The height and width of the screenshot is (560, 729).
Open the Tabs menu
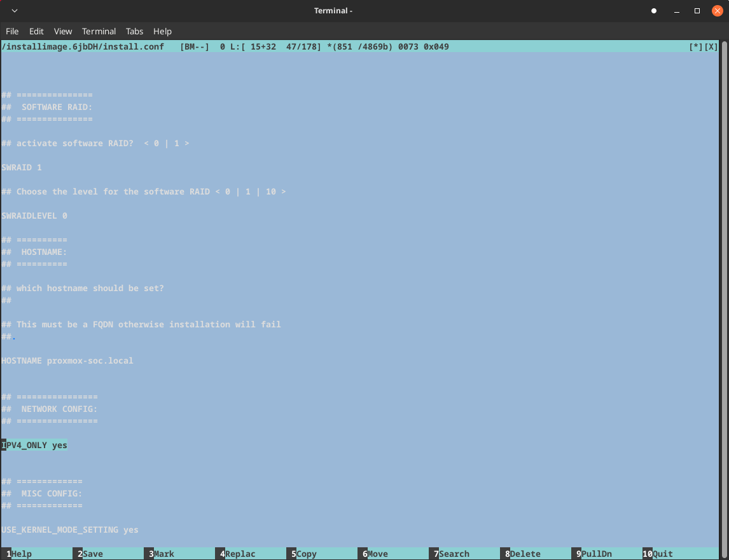134,31
